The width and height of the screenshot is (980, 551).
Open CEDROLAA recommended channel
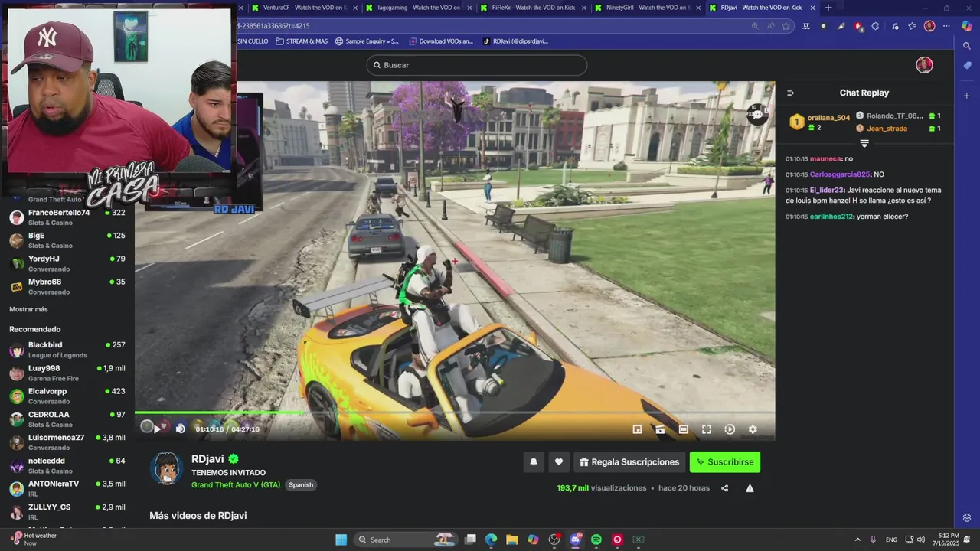(67, 419)
